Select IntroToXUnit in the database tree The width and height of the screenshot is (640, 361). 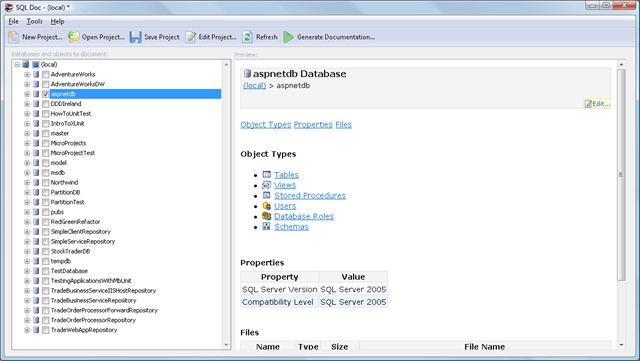tap(67, 123)
